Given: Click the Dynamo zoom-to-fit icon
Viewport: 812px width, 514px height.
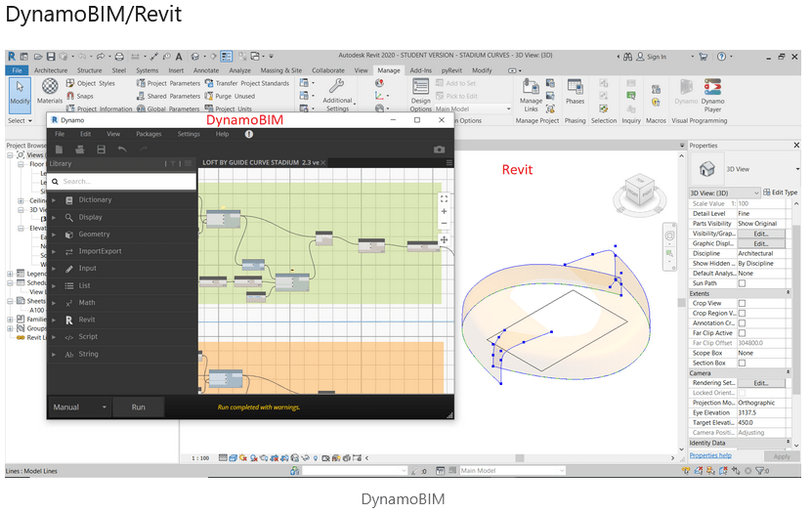Looking at the screenshot, I should pos(444,198).
